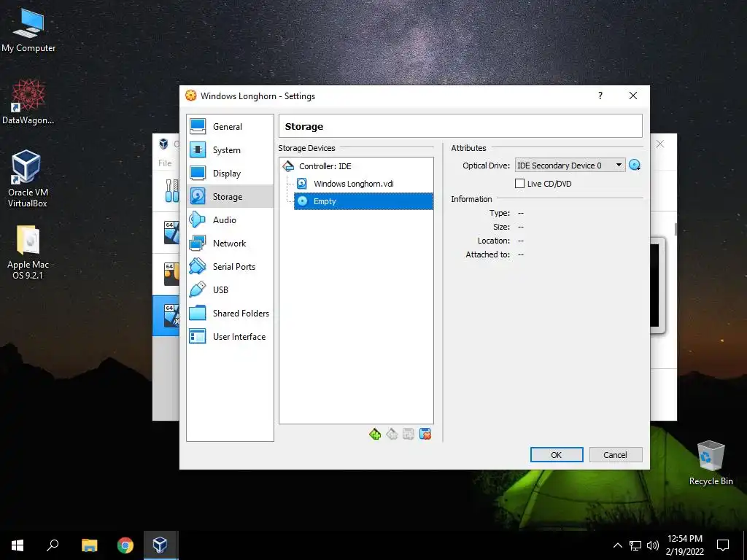Switch to the Display settings page
Screen dimensions: 747x560
click(x=230, y=174)
